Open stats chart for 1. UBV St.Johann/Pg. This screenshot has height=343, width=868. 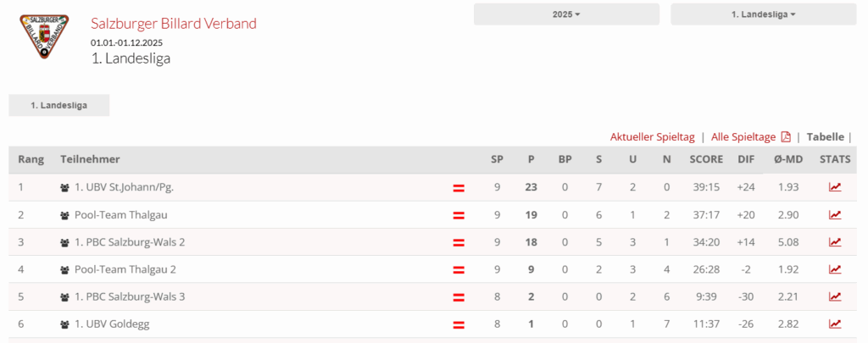pyautogui.click(x=835, y=187)
